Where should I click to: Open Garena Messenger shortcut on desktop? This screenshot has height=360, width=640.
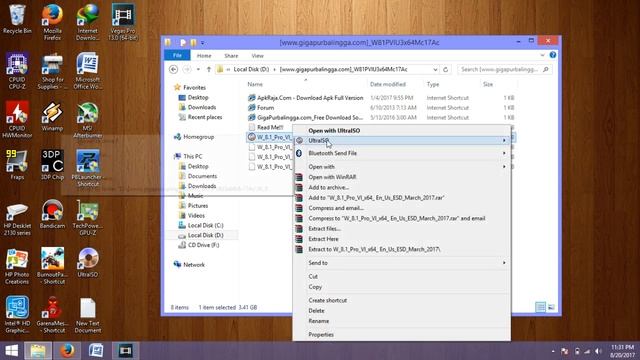tap(52, 314)
